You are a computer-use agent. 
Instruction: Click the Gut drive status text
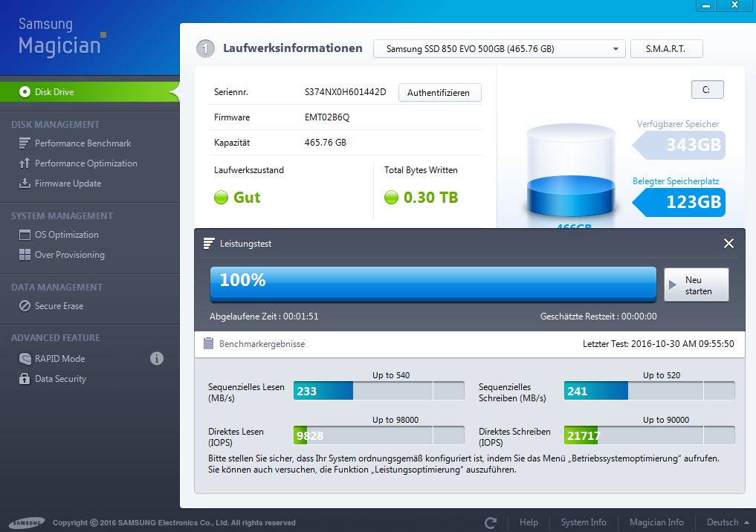247,197
